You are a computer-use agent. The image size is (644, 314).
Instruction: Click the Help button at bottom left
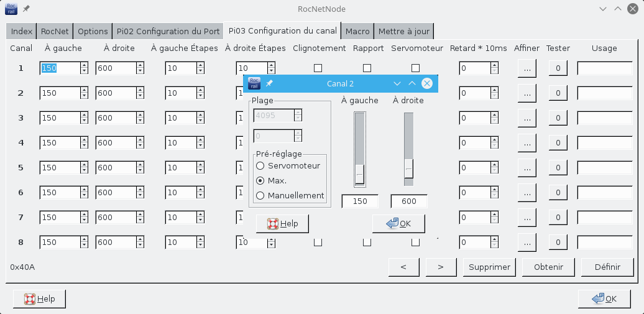coord(39,299)
